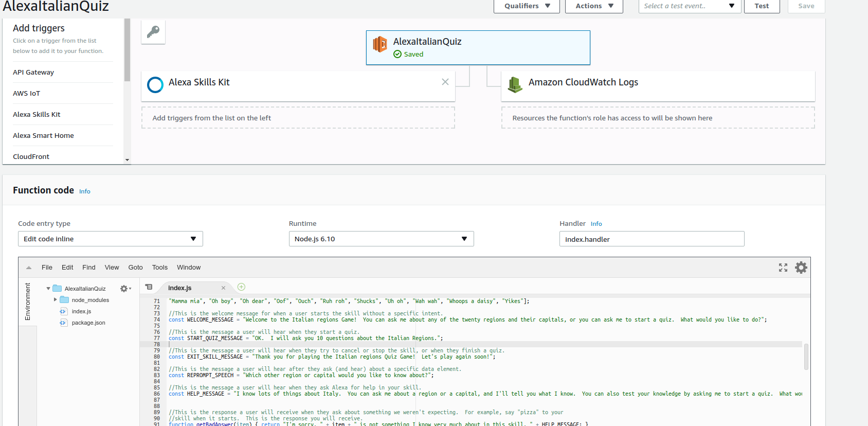Screen dimensions: 868x426
Task: Open the Function code Info link
Action: [85, 191]
